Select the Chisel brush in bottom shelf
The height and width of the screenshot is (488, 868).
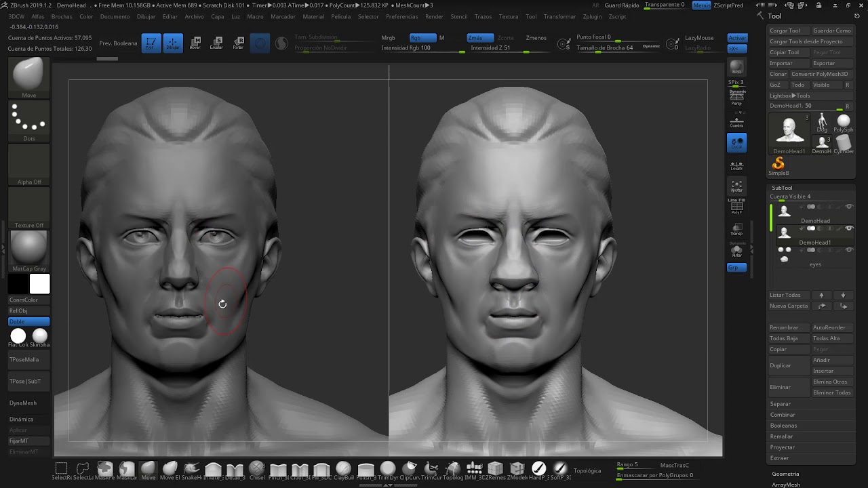(x=257, y=470)
